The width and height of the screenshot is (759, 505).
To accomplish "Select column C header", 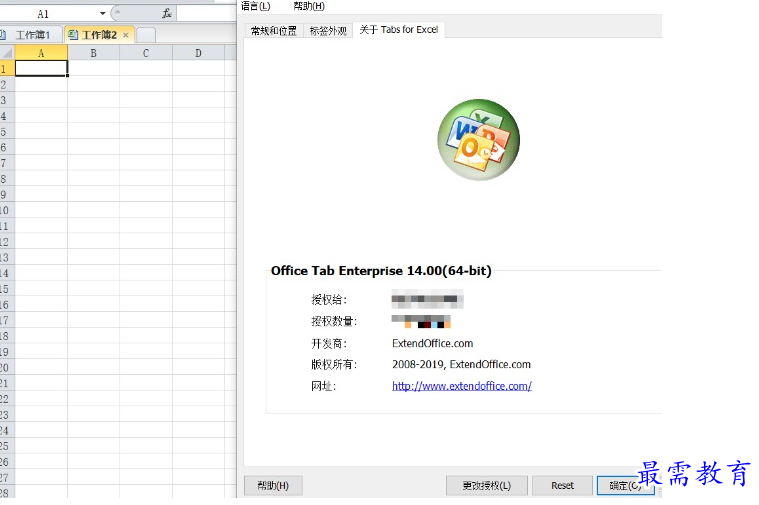I will [146, 53].
